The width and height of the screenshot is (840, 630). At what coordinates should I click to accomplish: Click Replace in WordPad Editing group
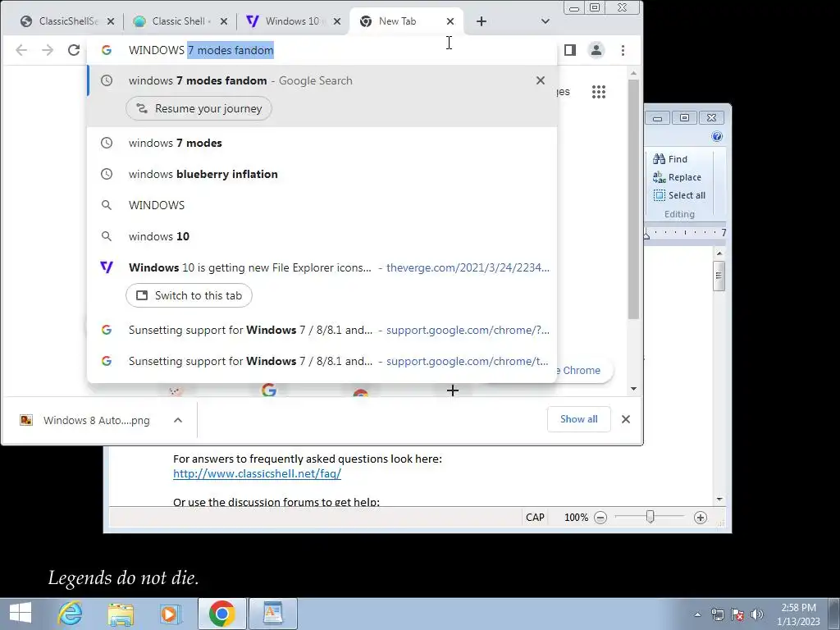677,177
